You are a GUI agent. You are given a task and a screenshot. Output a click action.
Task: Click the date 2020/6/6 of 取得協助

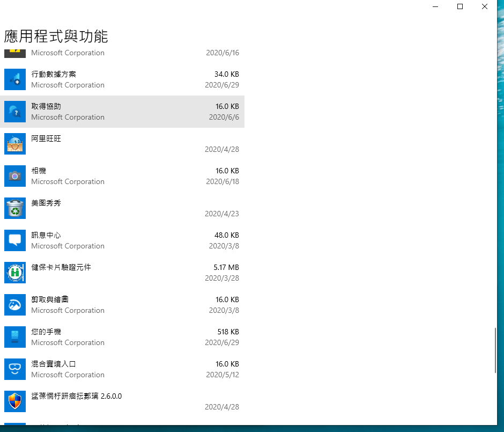point(224,117)
